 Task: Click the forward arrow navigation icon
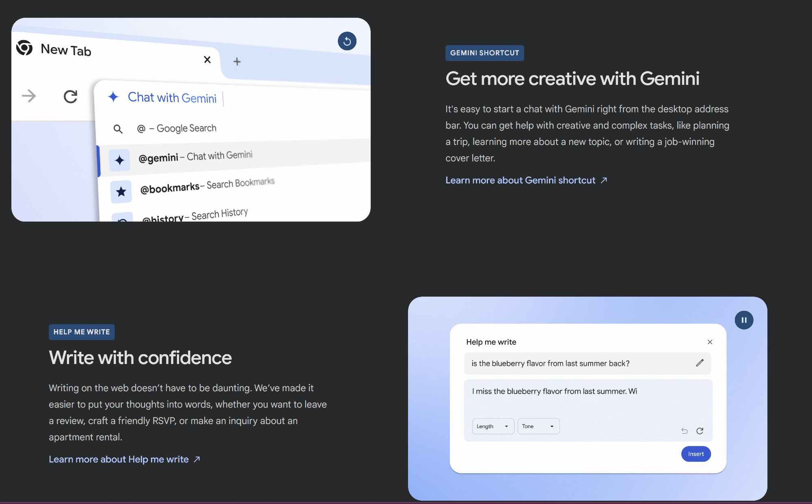pyautogui.click(x=29, y=96)
